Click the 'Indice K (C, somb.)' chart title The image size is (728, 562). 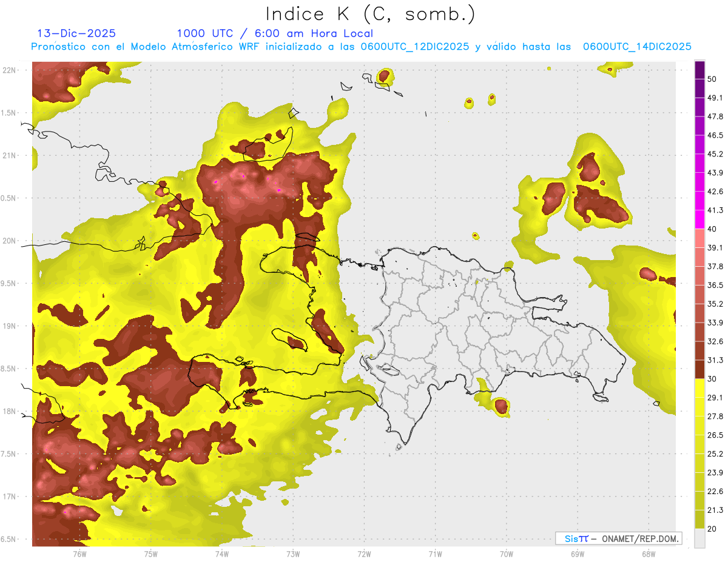(371, 15)
